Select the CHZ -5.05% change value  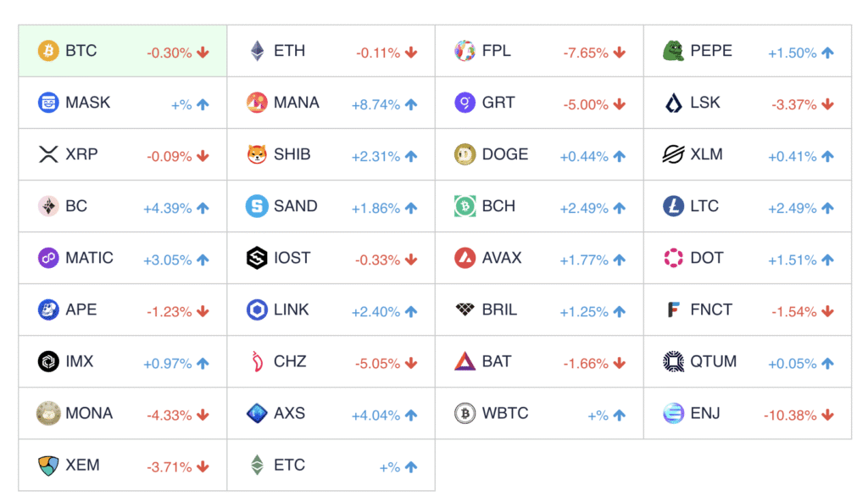tap(377, 364)
